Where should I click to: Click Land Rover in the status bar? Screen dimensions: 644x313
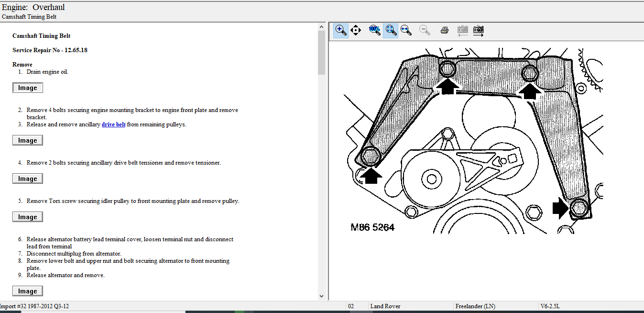click(x=385, y=306)
